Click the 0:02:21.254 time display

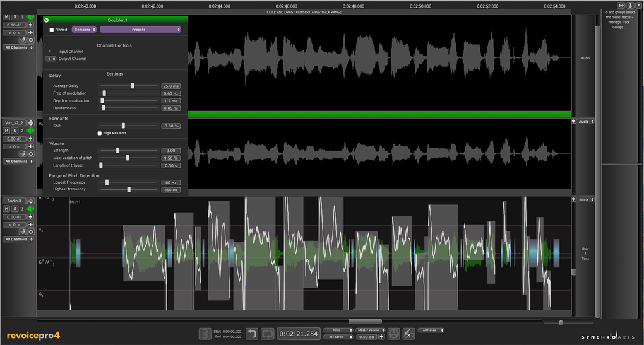click(299, 334)
